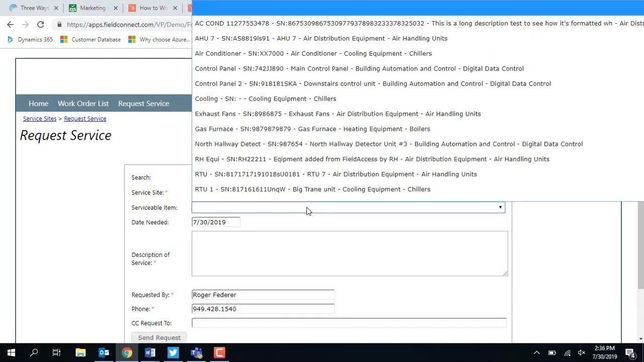Open Task View in taskbar
Screen dimensions: 644x362
(x=57, y=353)
